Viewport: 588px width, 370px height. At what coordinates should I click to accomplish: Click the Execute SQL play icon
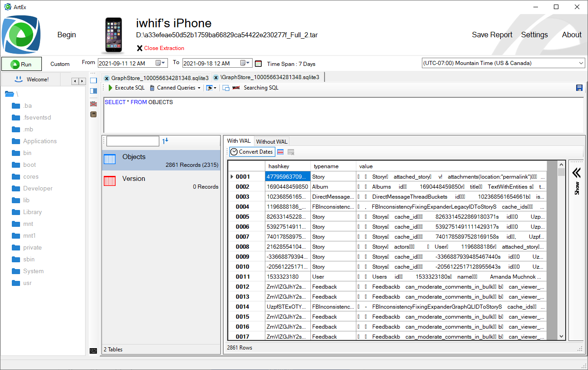(x=110, y=88)
